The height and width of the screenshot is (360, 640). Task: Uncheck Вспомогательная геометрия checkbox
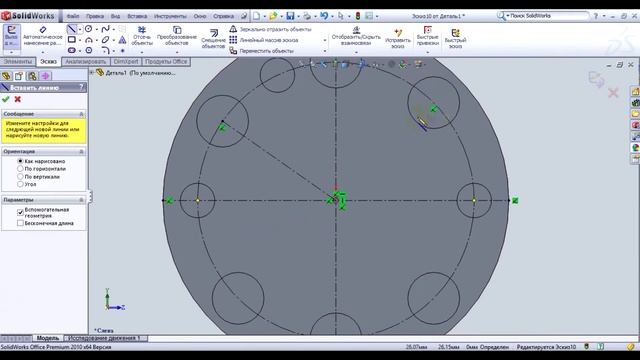pos(20,212)
